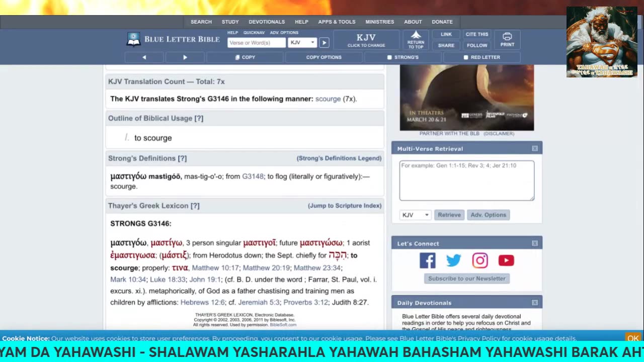Click Jump to Scripture Index link

tap(345, 206)
